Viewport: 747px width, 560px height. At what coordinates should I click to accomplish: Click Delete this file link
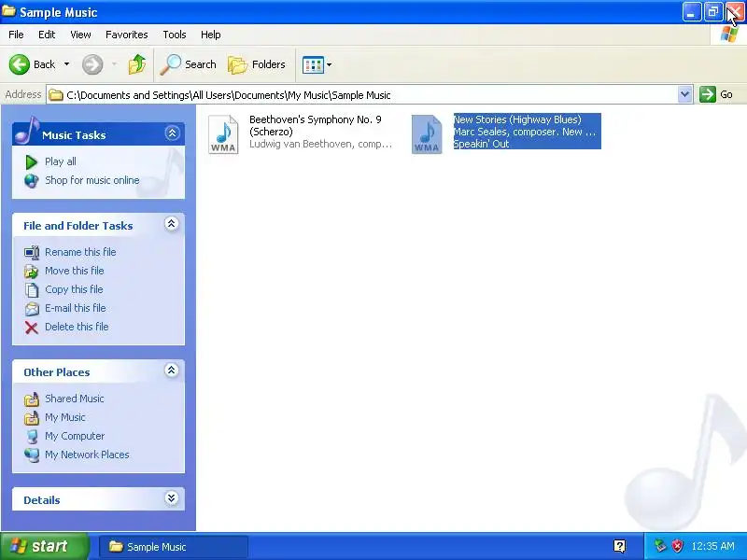77,327
